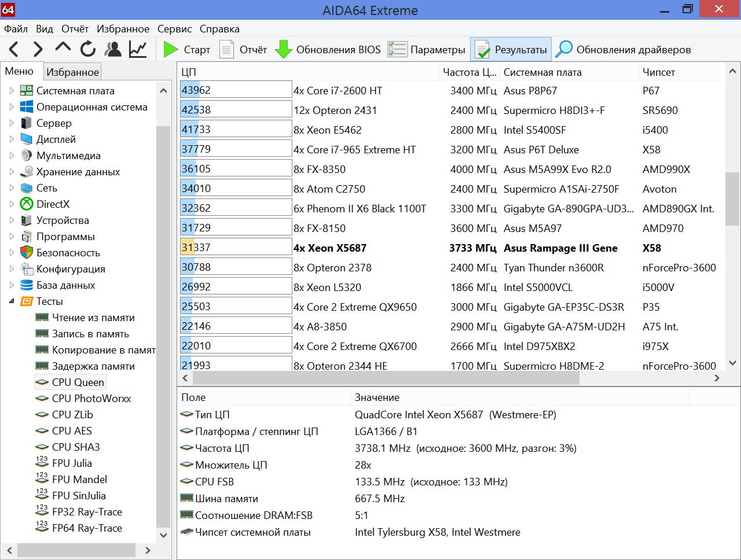Select the CPU Queen test
The image size is (741, 560).
coord(78,382)
